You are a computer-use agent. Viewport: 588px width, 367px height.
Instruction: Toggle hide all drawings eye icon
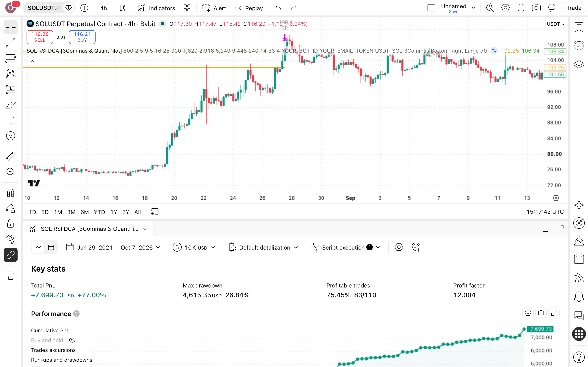point(10,239)
